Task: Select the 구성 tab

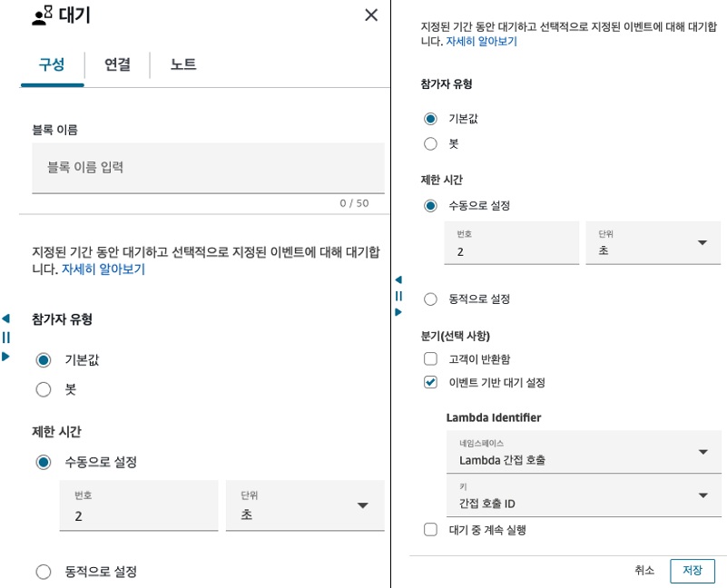Action: point(52,64)
